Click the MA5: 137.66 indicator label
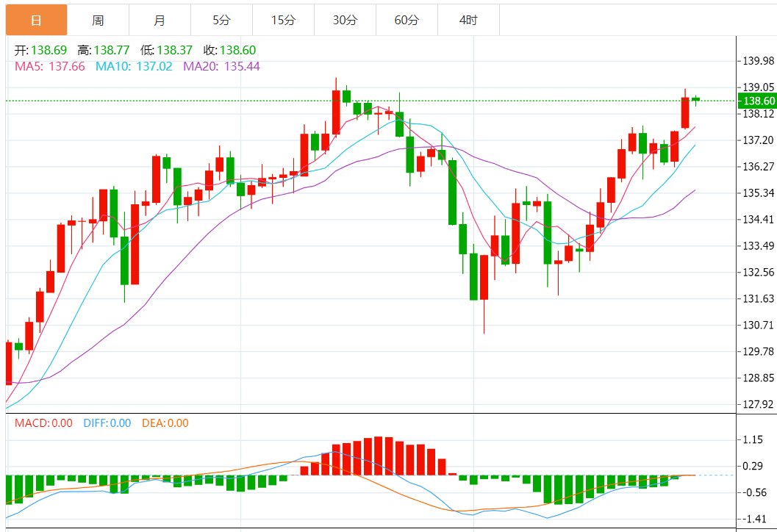 click(x=49, y=66)
